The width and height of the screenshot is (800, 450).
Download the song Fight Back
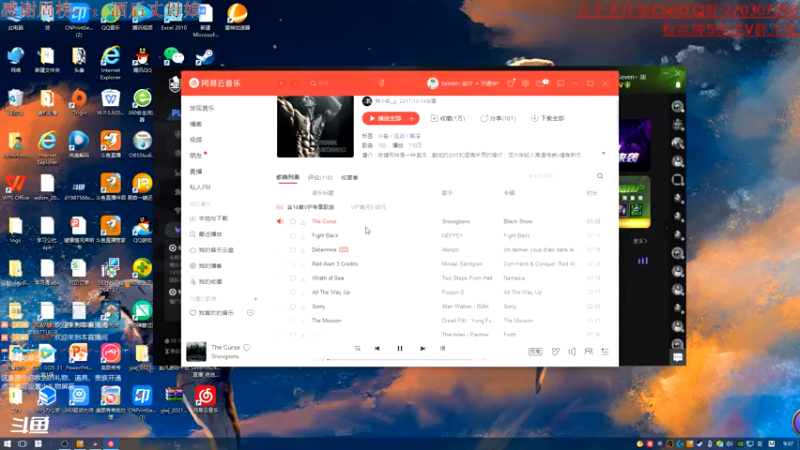click(x=303, y=236)
